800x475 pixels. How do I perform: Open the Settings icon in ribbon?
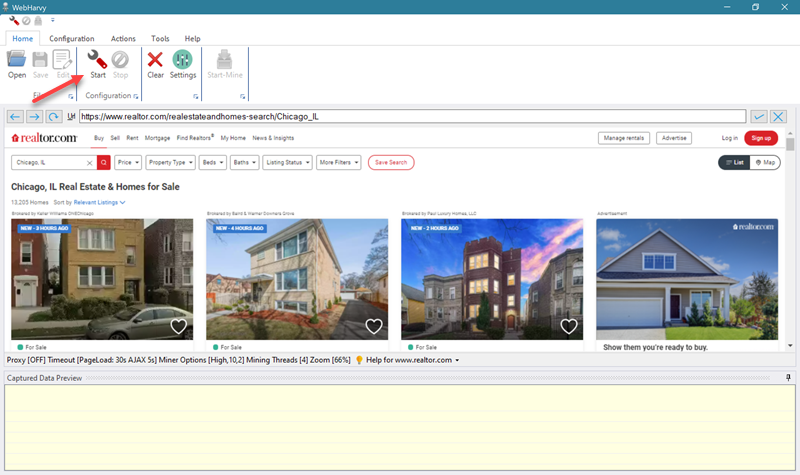coord(183,60)
